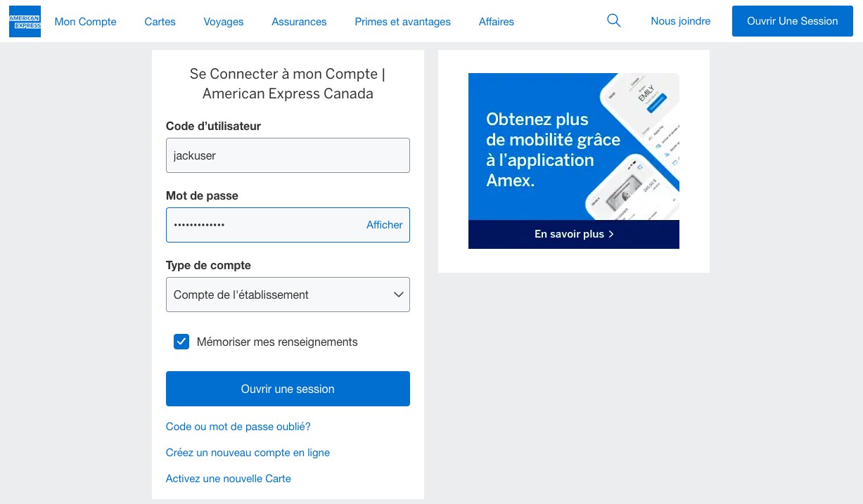This screenshot has width=863, height=504.
Task: Open the Primes et avantages menu
Action: pyautogui.click(x=402, y=22)
